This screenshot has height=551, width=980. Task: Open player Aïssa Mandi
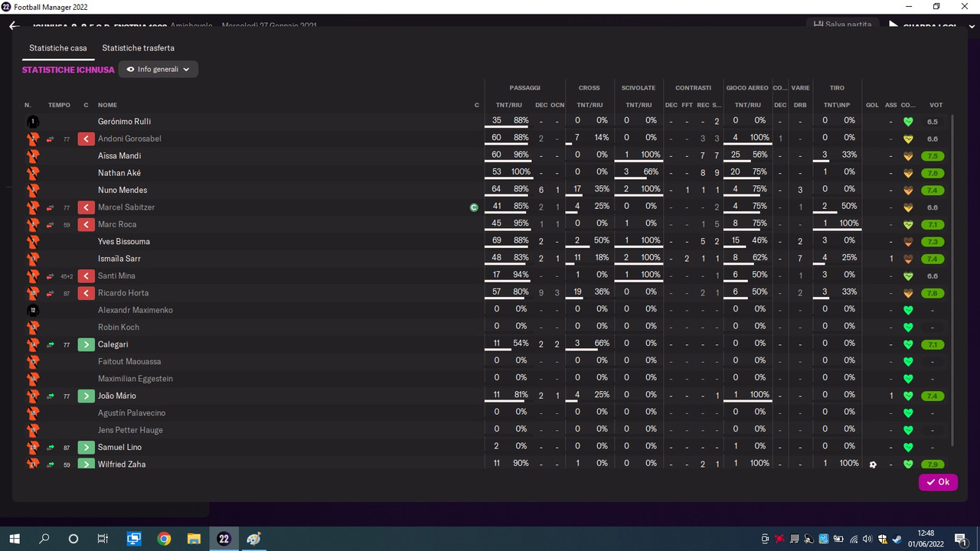tap(119, 156)
